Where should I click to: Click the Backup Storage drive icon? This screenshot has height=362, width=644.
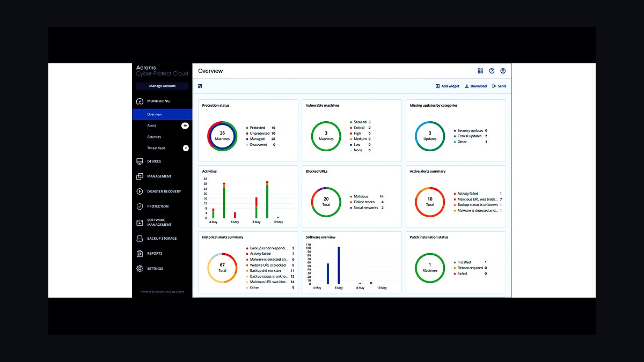[x=140, y=239]
